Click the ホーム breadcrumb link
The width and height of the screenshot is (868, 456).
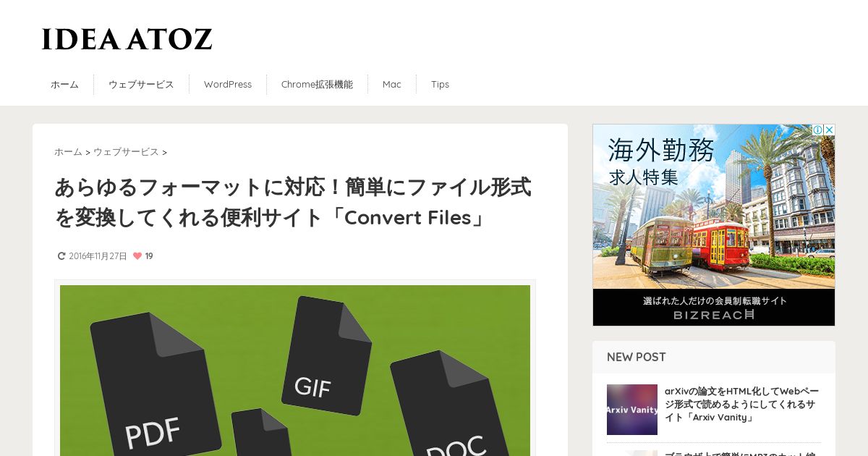tap(68, 152)
